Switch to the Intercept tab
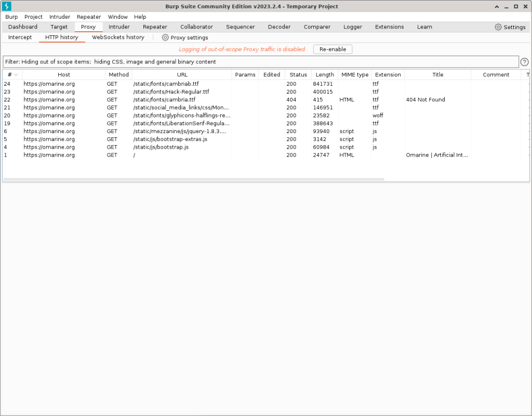The image size is (532, 416). coord(20,37)
